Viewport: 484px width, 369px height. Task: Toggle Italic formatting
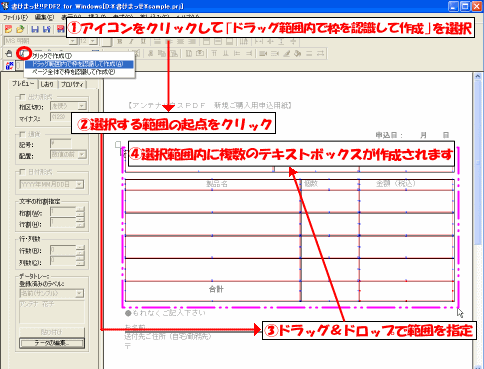(x=131, y=41)
